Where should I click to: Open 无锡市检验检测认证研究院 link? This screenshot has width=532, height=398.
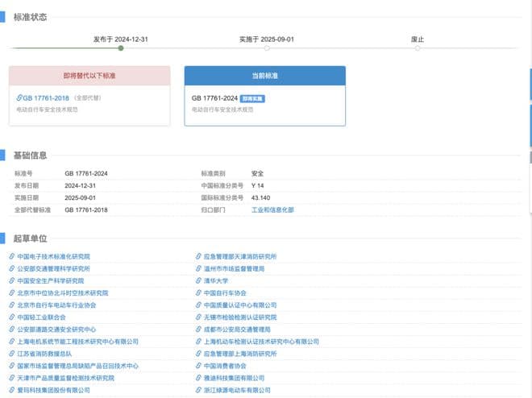pyautogui.click(x=238, y=317)
